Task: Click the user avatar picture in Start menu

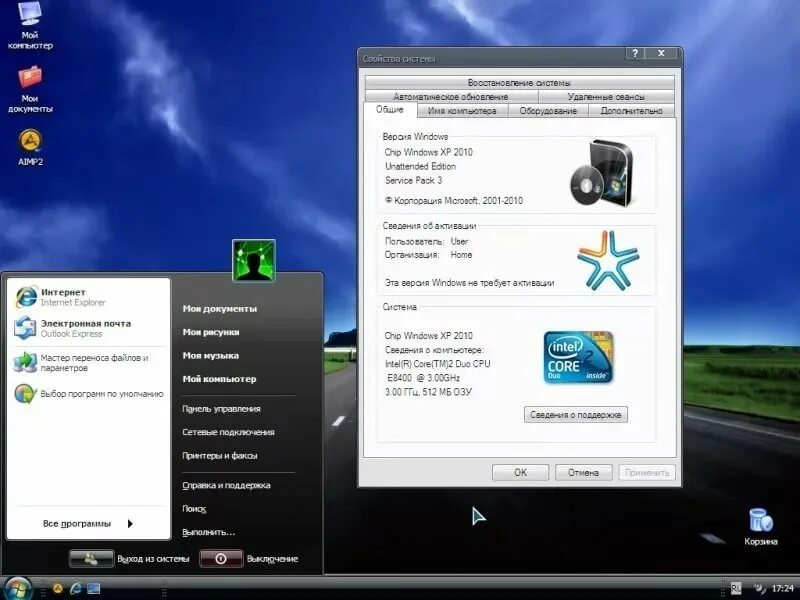Action: coord(254,260)
